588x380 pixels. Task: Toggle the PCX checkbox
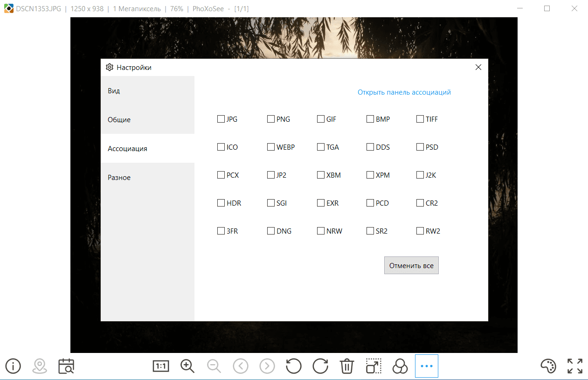[221, 175]
